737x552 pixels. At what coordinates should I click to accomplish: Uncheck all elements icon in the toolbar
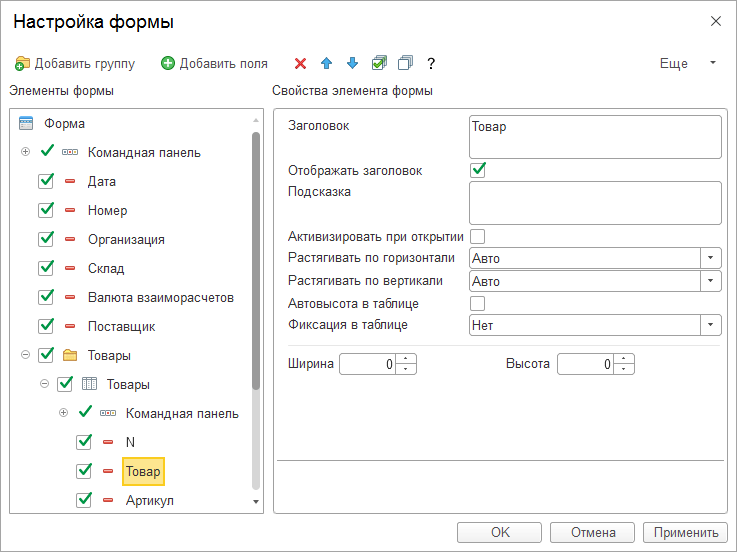pyautogui.click(x=405, y=63)
